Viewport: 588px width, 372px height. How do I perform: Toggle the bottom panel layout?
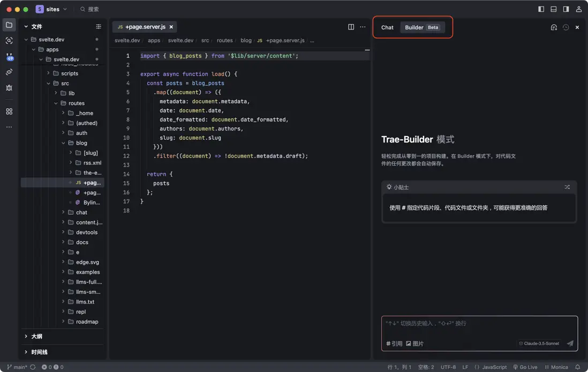click(553, 9)
